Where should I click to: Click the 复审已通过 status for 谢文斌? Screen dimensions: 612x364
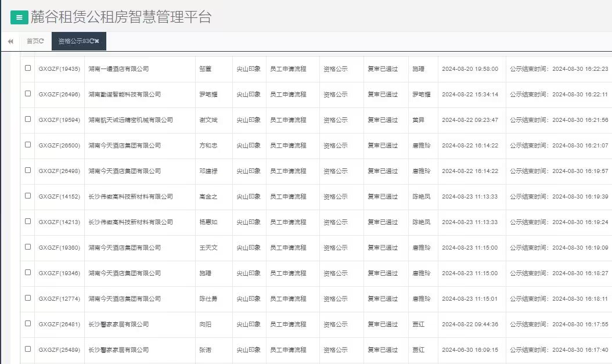[x=383, y=120]
